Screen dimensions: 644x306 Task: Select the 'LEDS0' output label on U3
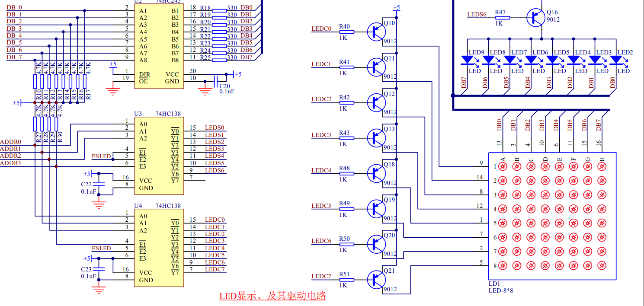tap(215, 127)
